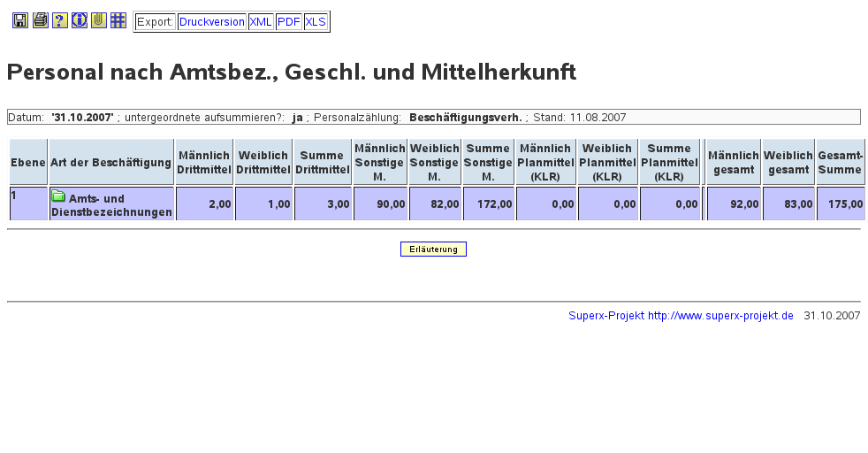Click the info icon in toolbar
Image resolution: width=868 pixels, height=453 pixels.
tap(80, 20)
